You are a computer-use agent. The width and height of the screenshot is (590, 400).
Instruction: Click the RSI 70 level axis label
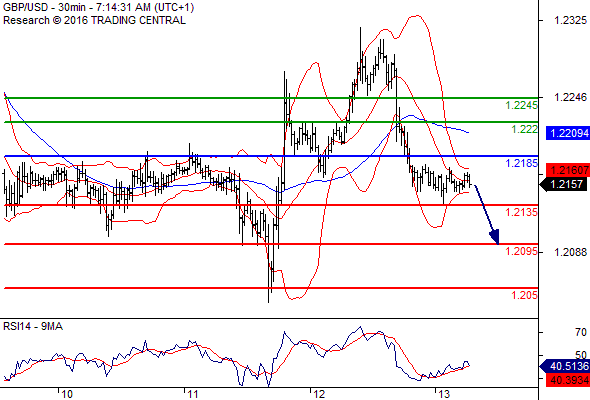click(x=581, y=332)
